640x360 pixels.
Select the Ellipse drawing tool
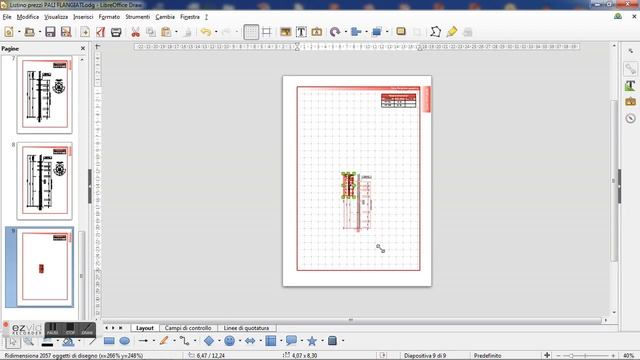click(x=124, y=341)
